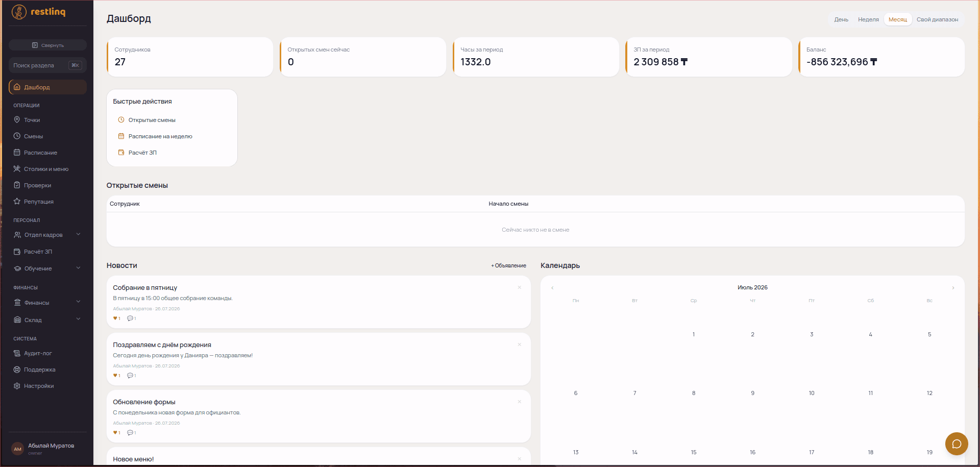
Task: Switch period to Неделя
Action: [868, 19]
